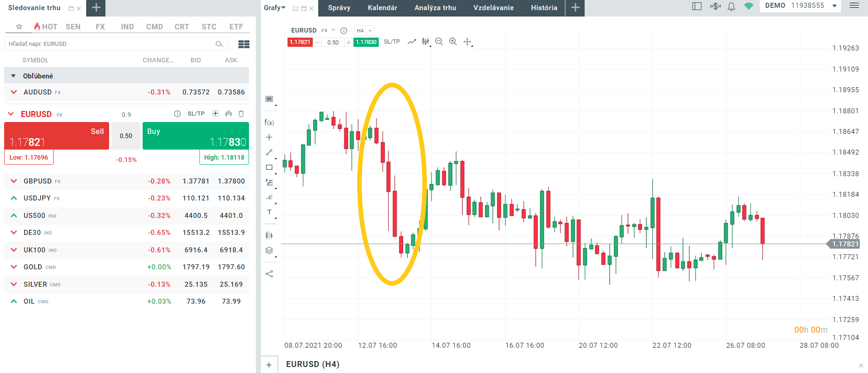Open the hamburger main menu

(x=854, y=6)
